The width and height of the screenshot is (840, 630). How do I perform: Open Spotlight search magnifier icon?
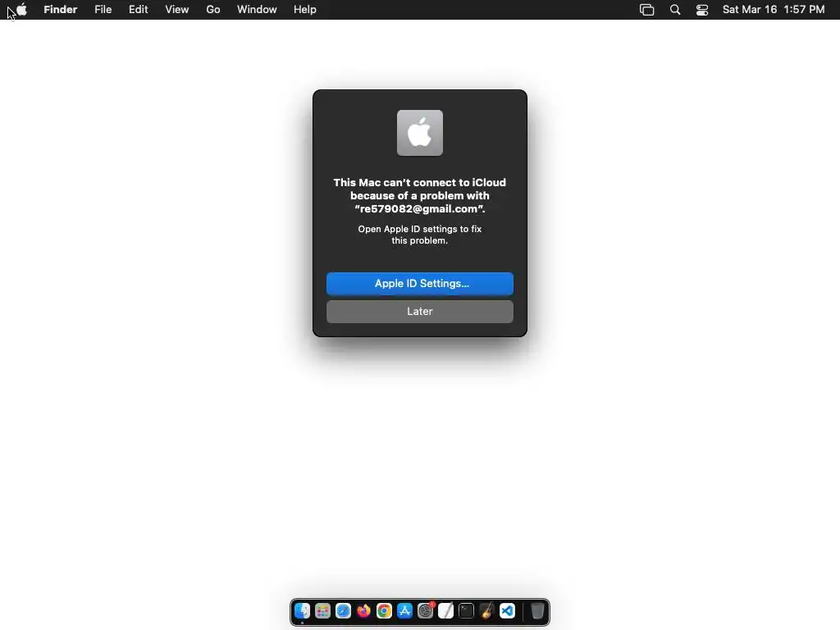coord(675,10)
